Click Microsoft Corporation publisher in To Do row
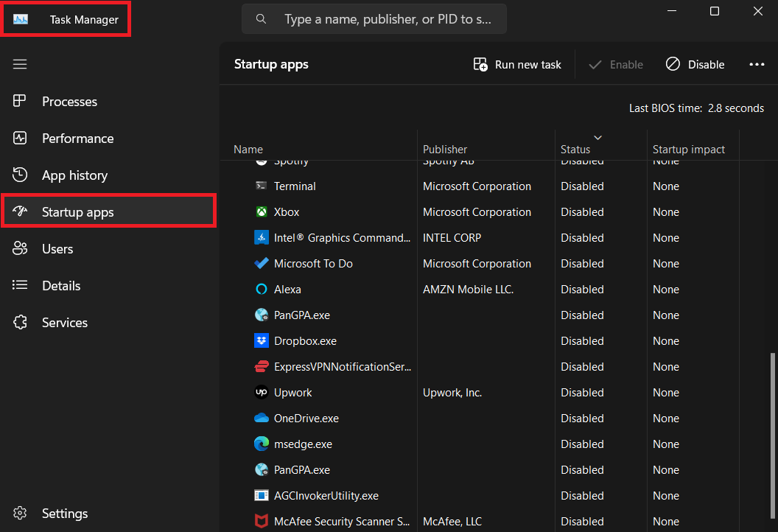The width and height of the screenshot is (778, 532). 477,264
